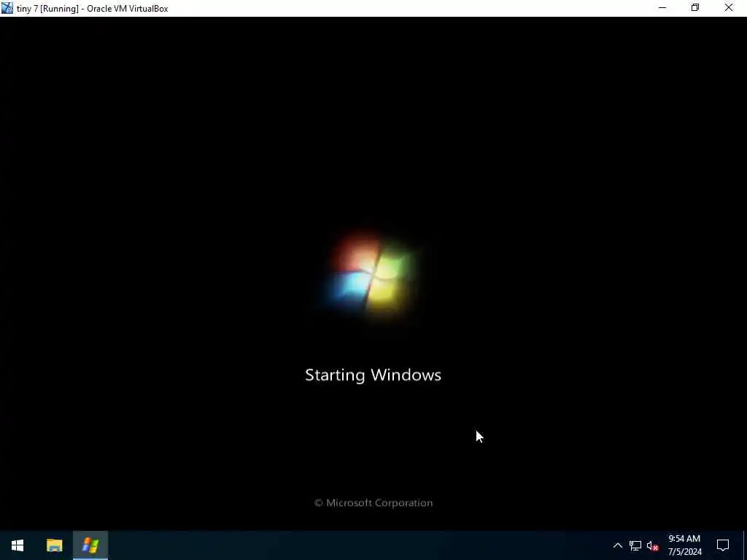This screenshot has height=560, width=747.
Task: Open the Action Center notifications icon
Action: (x=723, y=545)
